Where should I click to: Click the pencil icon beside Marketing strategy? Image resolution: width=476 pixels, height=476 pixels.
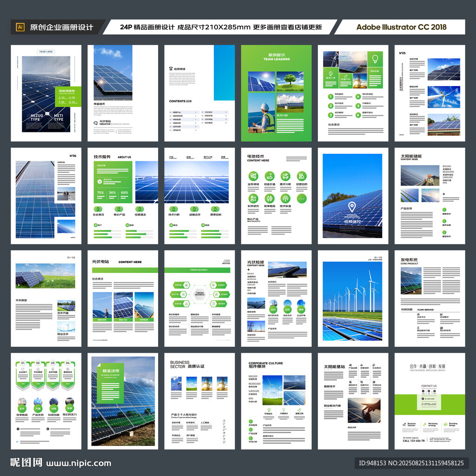425,424
